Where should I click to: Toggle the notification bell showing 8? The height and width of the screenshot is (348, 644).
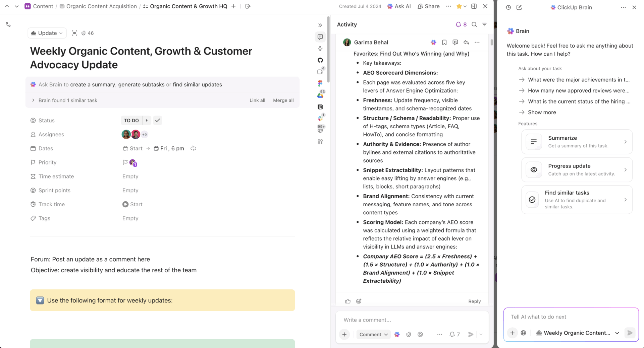coord(458,24)
